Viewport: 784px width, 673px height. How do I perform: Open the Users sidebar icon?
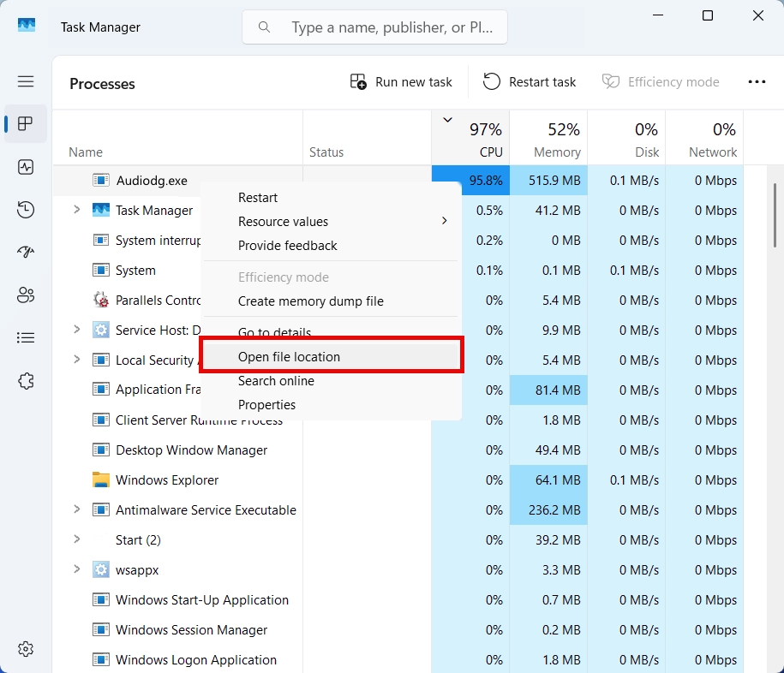pos(26,295)
